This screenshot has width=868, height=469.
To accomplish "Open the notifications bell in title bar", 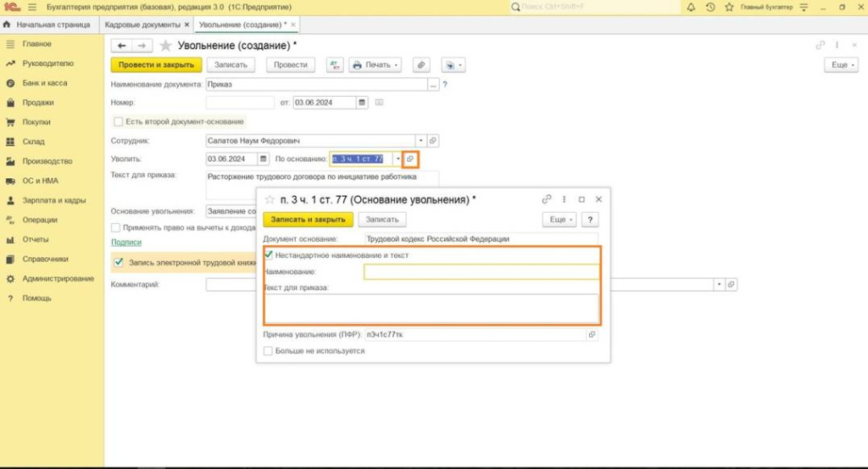I will (x=692, y=7).
